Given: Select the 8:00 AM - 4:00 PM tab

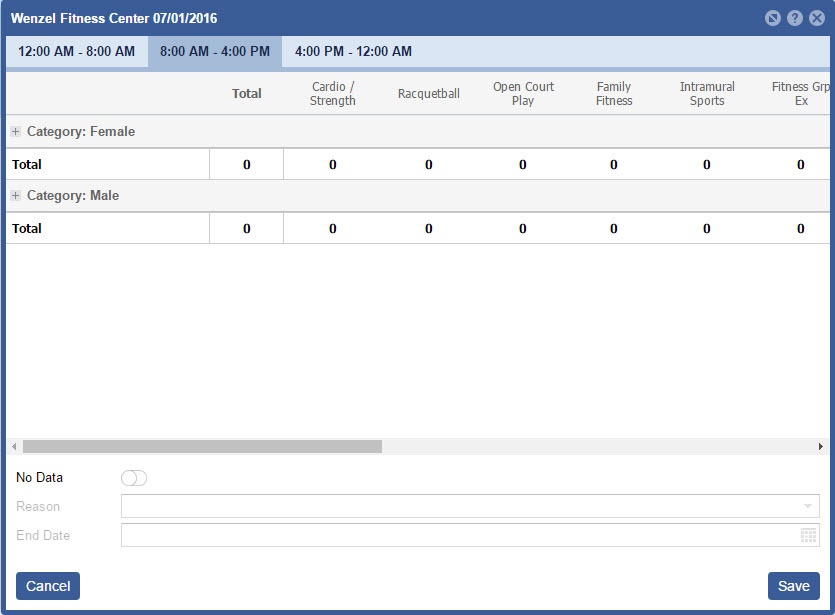Looking at the screenshot, I should tap(215, 52).
